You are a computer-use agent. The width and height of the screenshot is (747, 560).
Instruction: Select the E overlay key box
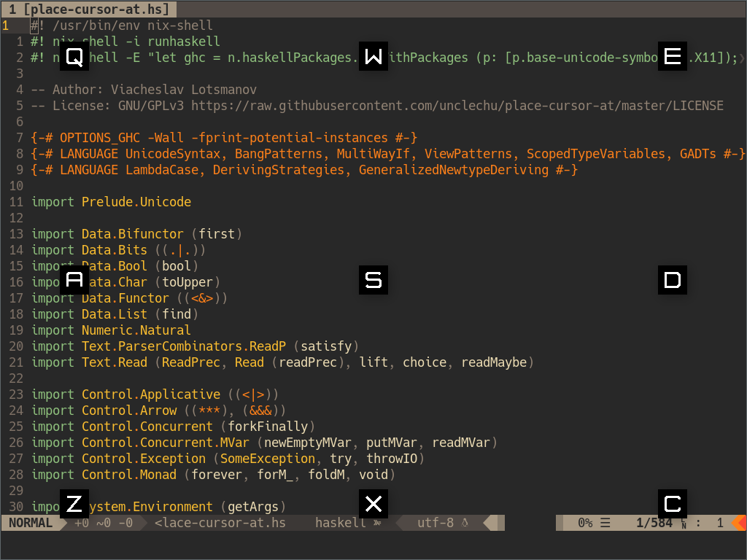673,57
